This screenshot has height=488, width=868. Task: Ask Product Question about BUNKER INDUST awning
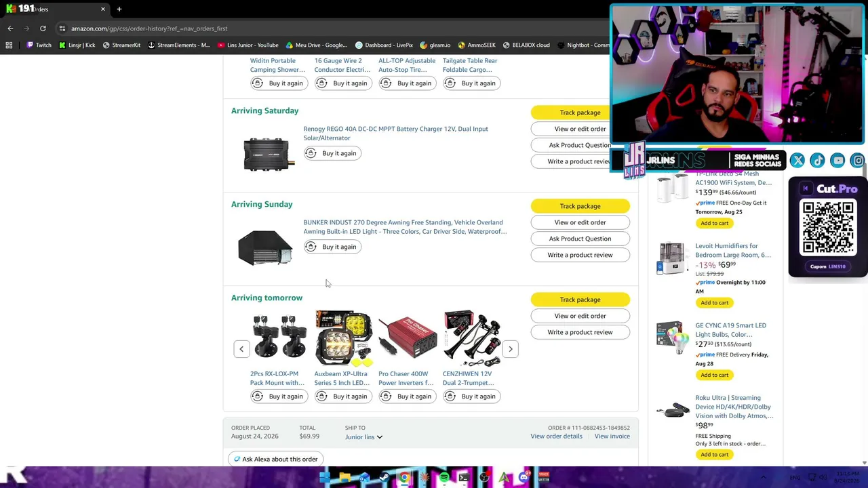[x=580, y=239]
